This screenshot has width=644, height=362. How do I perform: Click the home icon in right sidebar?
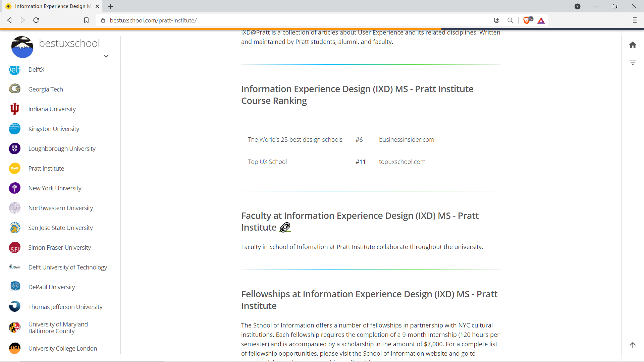(x=633, y=45)
